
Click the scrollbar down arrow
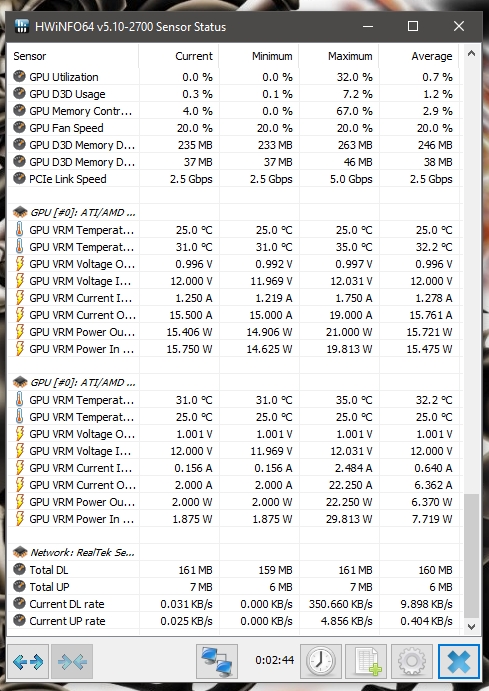[471, 626]
